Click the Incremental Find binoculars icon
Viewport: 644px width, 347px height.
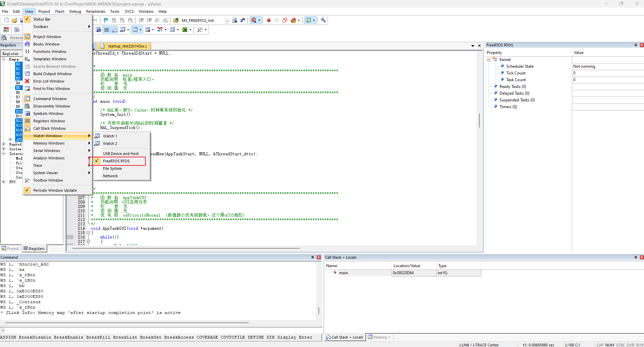(243, 20)
